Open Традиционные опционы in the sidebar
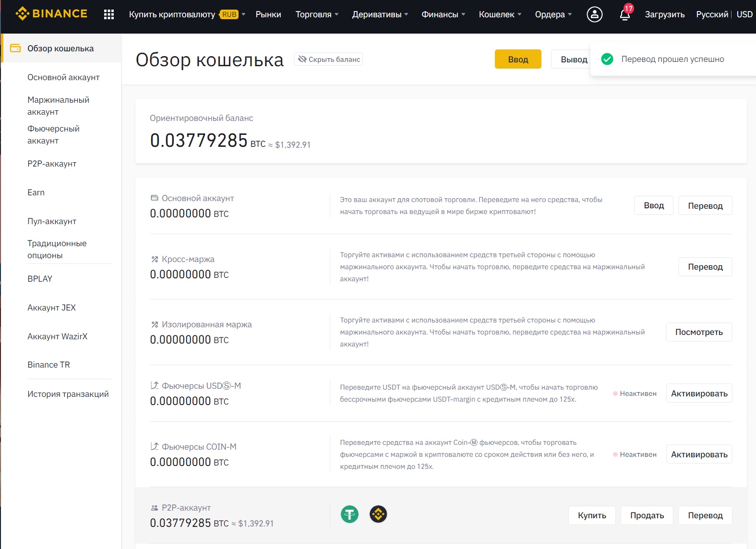The height and width of the screenshot is (549, 756). pos(57,249)
